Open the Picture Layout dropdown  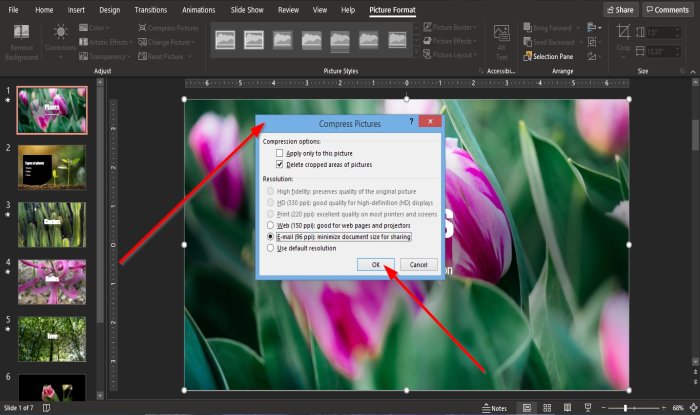450,56
